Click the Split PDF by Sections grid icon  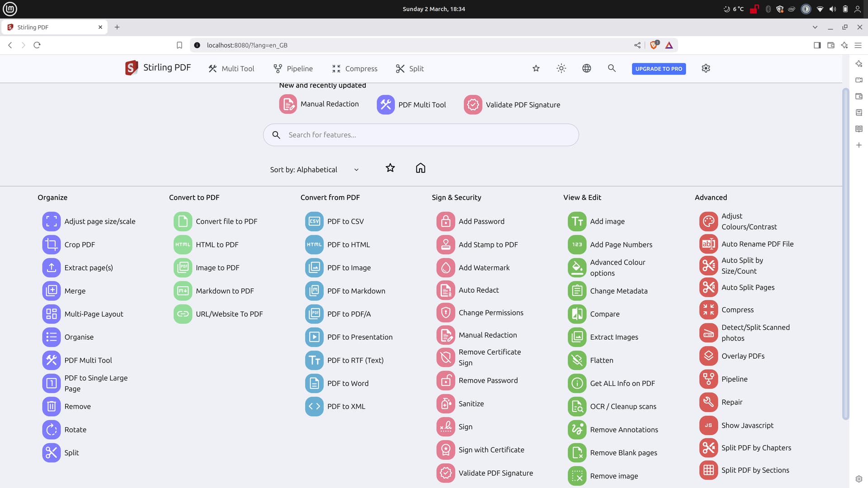[x=708, y=470]
